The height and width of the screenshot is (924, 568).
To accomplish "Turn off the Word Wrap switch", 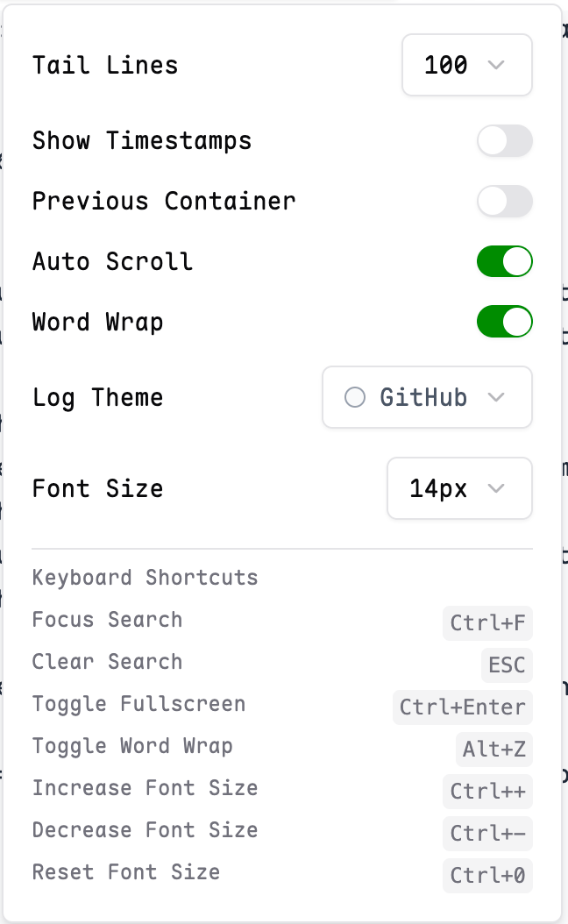I will coord(505,321).
